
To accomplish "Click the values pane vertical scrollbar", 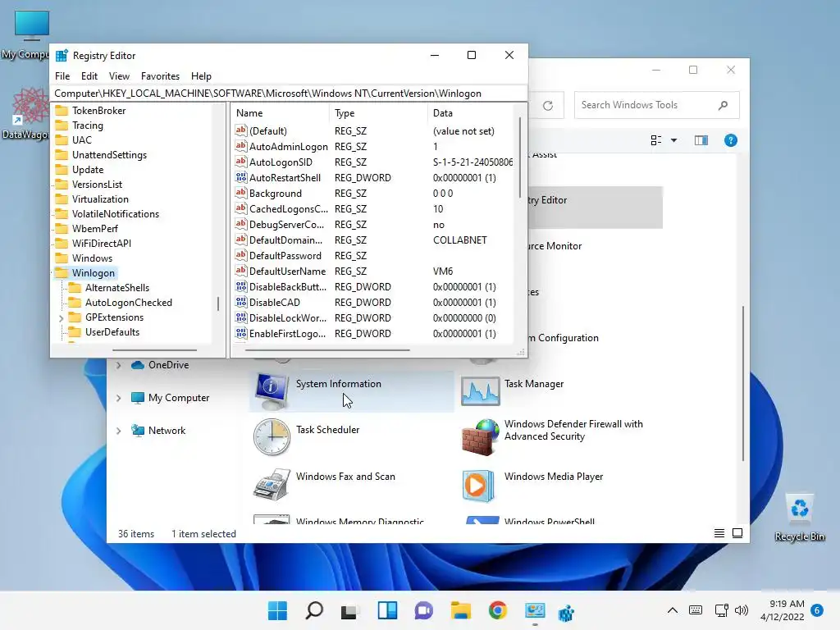I will pos(519,158).
